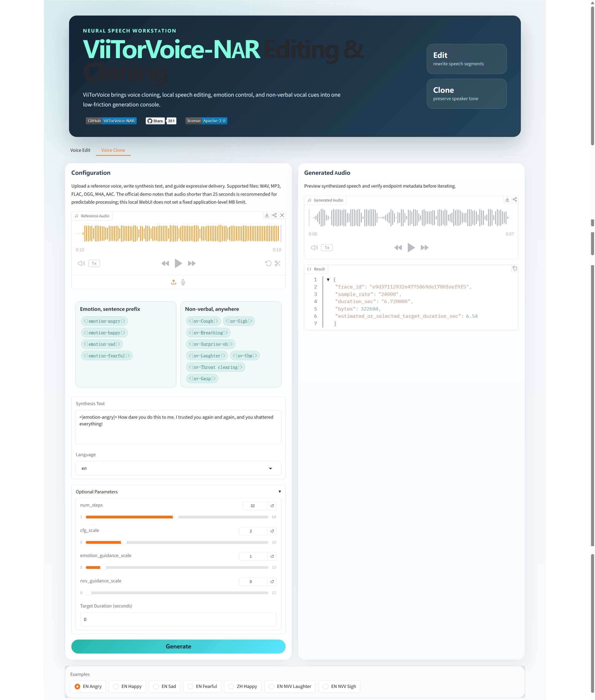Reset emotion_guidance_scale to default

pos(272,556)
